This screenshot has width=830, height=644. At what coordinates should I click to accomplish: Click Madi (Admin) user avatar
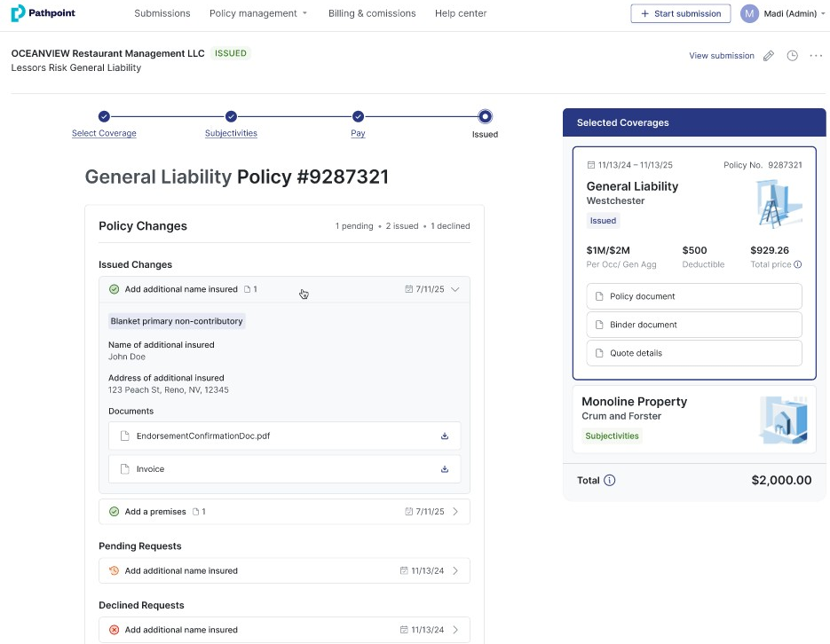(x=750, y=13)
